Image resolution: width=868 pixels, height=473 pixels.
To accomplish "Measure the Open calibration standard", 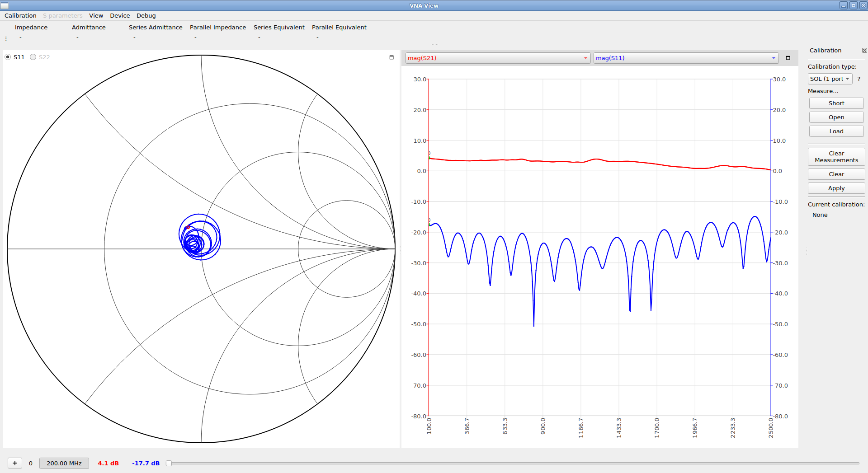I will 836,117.
